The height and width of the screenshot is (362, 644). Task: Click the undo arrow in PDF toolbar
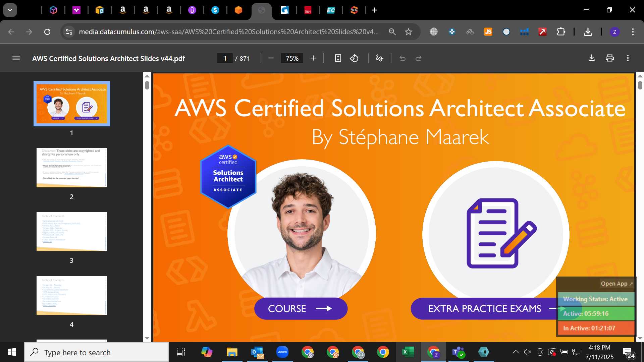[402, 58]
